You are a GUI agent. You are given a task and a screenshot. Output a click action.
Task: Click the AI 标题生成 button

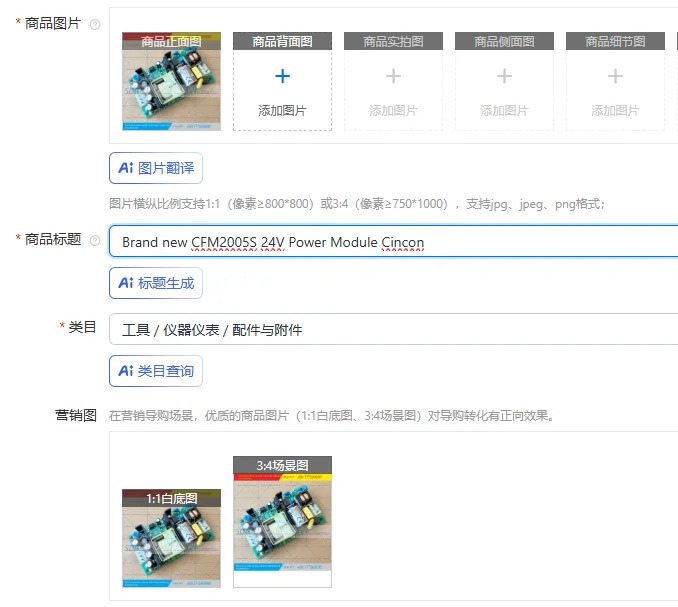tap(156, 283)
